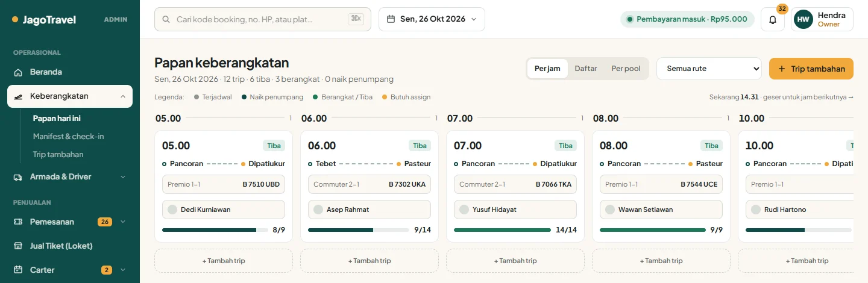Click Yusuf Hidayat driver avatar
This screenshot has height=283, width=868.
tap(464, 210)
